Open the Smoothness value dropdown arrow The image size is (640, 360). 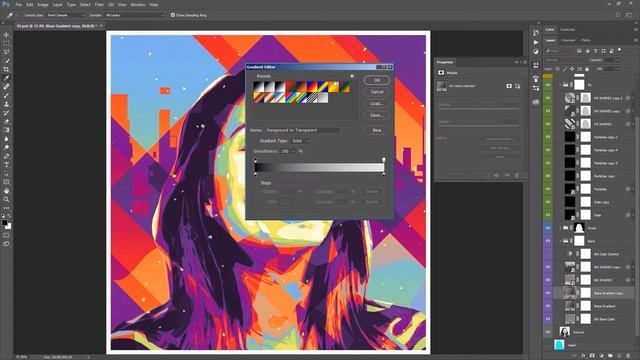(x=293, y=151)
